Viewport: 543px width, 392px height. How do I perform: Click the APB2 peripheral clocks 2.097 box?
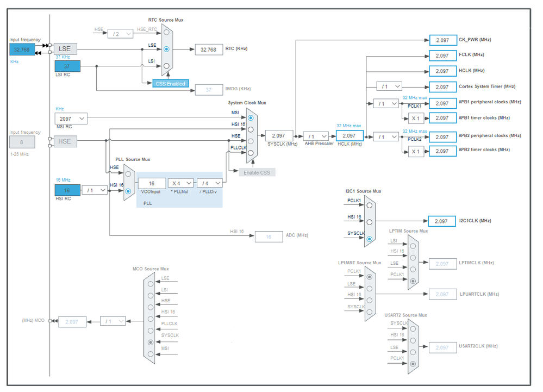(x=443, y=137)
